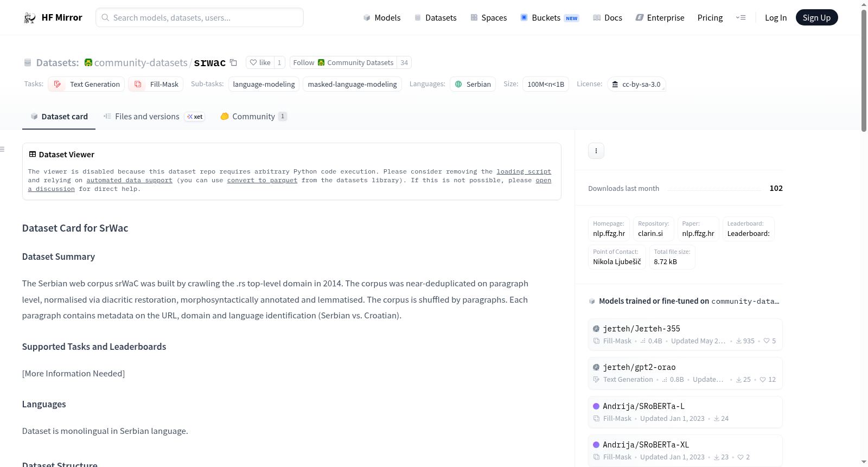Click the Community Datasets avatar beside community-datasets
This screenshot has width=868, height=467.
(x=88, y=62)
